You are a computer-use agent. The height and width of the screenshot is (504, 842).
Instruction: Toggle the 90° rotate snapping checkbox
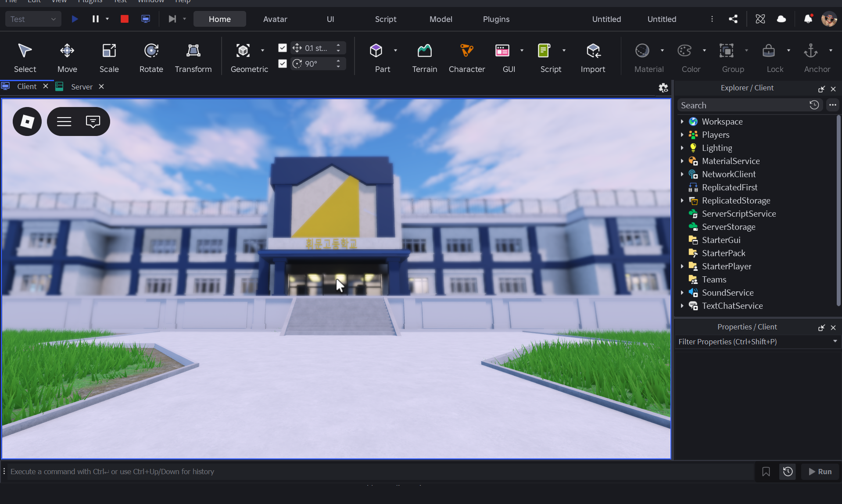click(x=283, y=64)
